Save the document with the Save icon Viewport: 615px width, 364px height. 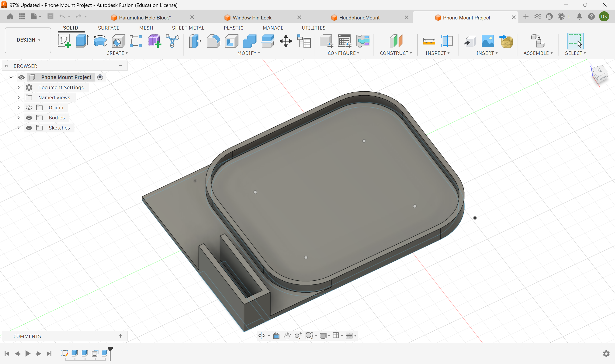click(x=50, y=16)
